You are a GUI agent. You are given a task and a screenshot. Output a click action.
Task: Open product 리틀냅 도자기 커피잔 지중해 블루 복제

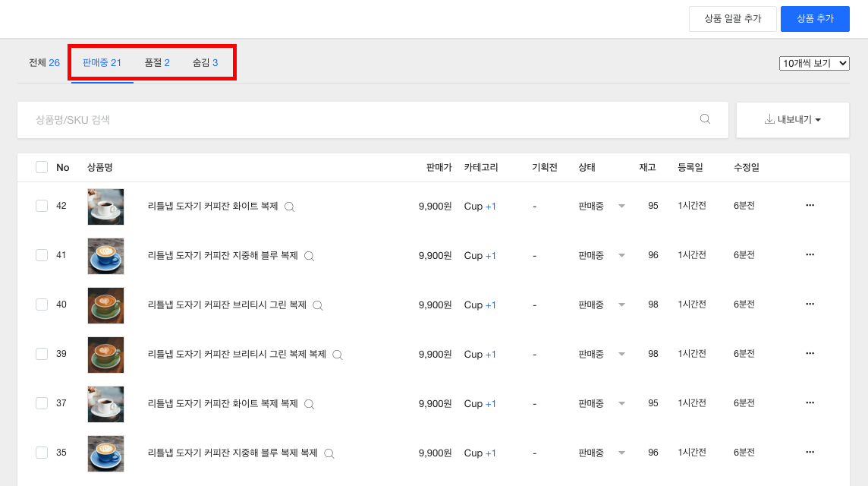click(222, 255)
